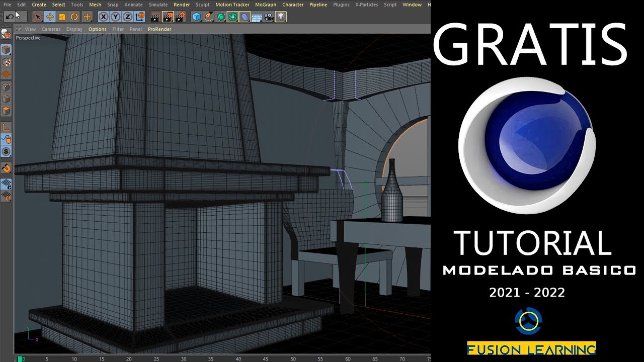
Task: Add a Cube primitive object
Action: click(196, 17)
